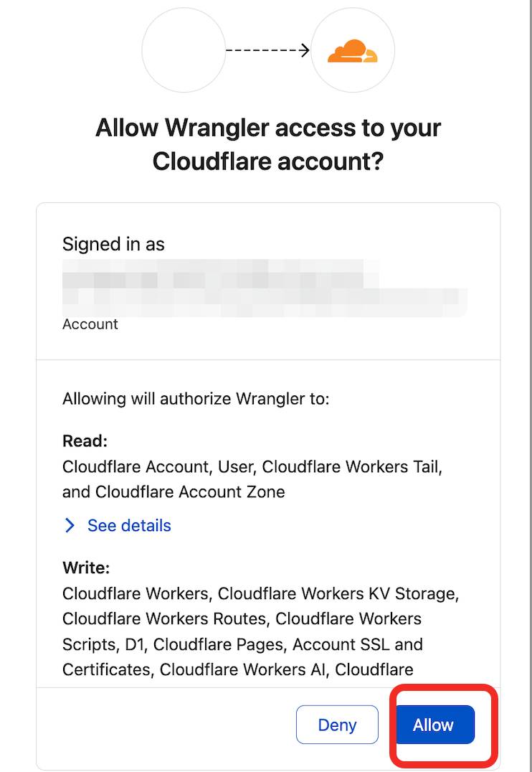Click the Signed in as label
Viewport: 532px width, 772px height.
click(x=113, y=244)
